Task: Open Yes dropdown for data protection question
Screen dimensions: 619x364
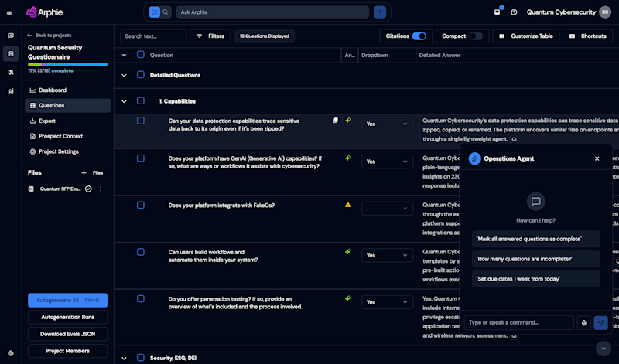Action: click(x=387, y=124)
